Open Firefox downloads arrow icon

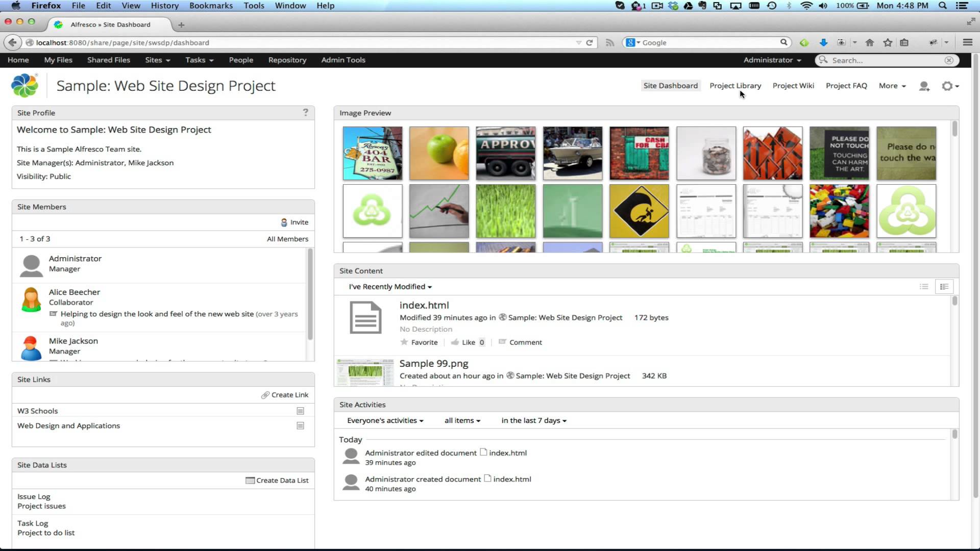click(x=823, y=42)
